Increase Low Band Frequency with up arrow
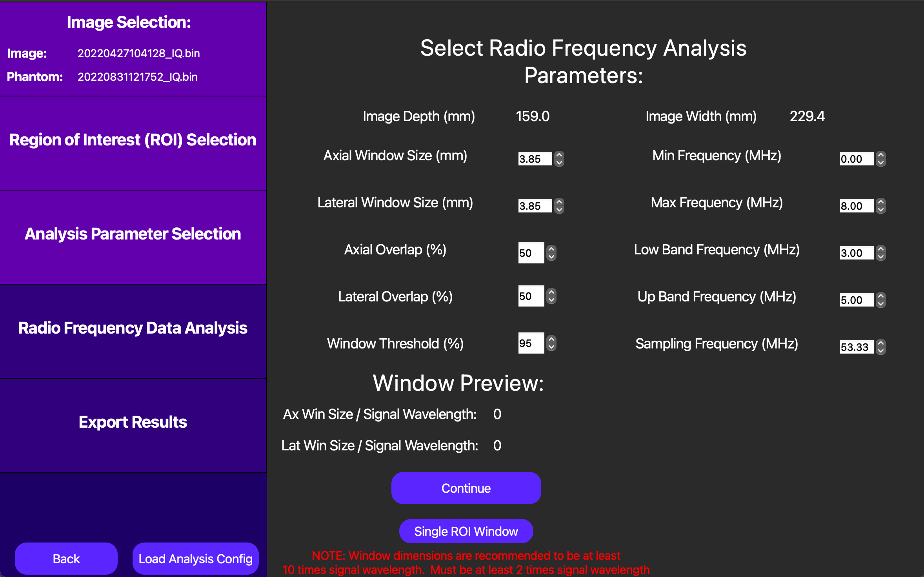Viewport: 924px width, 577px height. point(881,249)
